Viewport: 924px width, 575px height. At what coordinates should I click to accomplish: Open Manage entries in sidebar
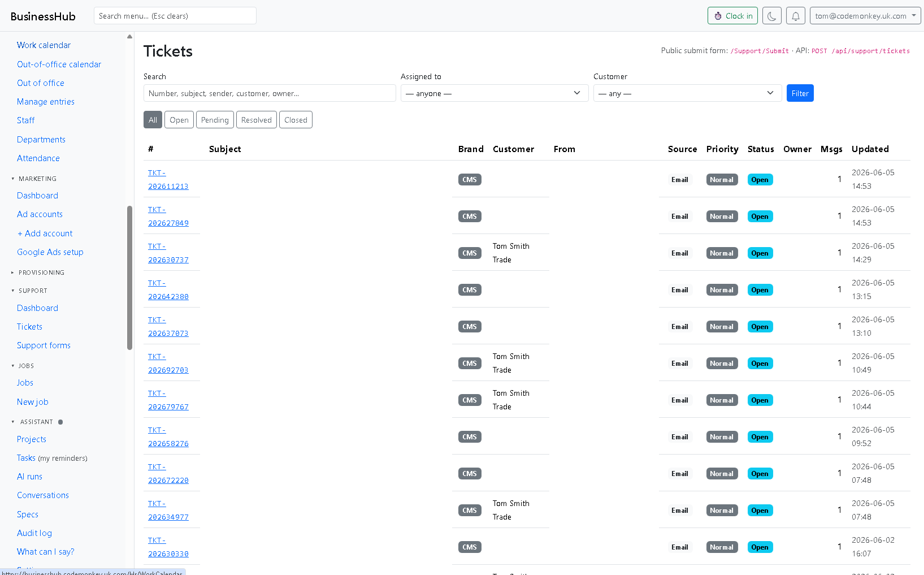tap(46, 102)
